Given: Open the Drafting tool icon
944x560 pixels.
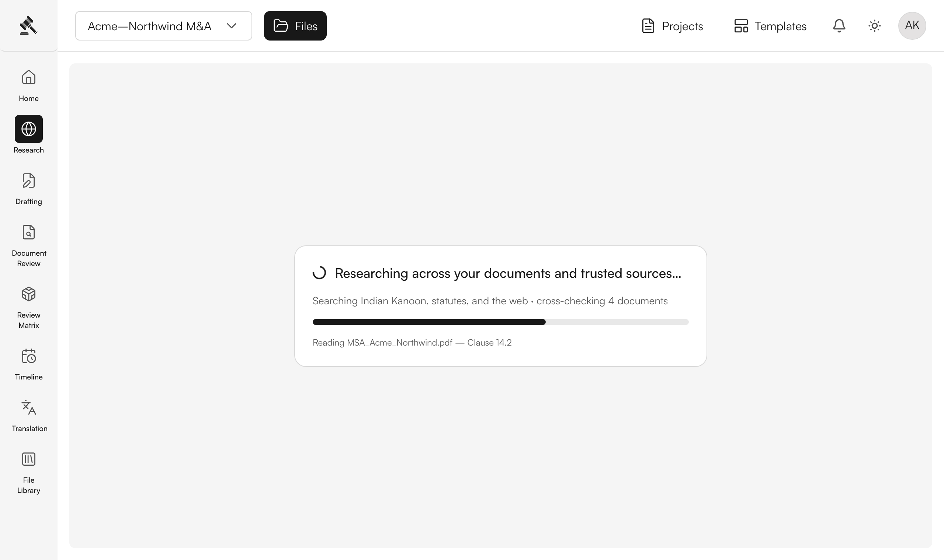Looking at the screenshot, I should 29,181.
